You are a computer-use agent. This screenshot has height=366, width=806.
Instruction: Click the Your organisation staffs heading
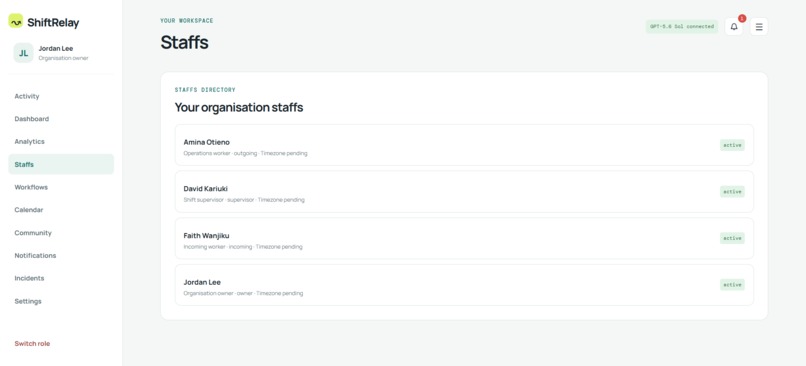[x=239, y=107]
